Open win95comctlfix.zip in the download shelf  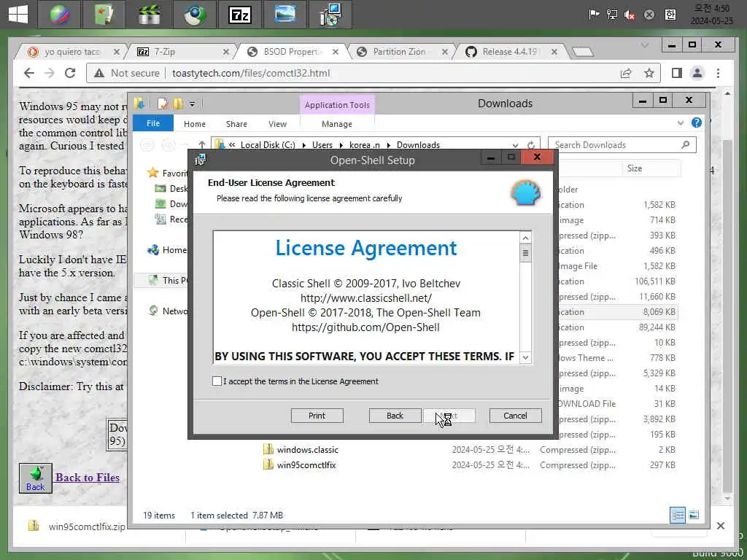87,526
